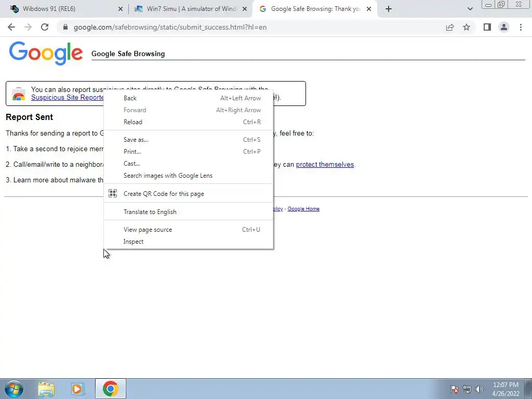Select the Google Safe Browsing tab
Viewport: 532px width, 399px height.
tap(314, 9)
